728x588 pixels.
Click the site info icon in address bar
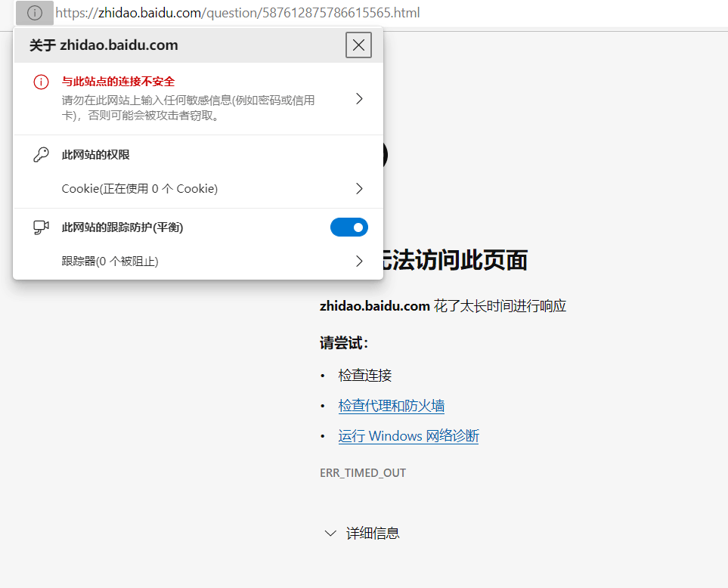35,13
